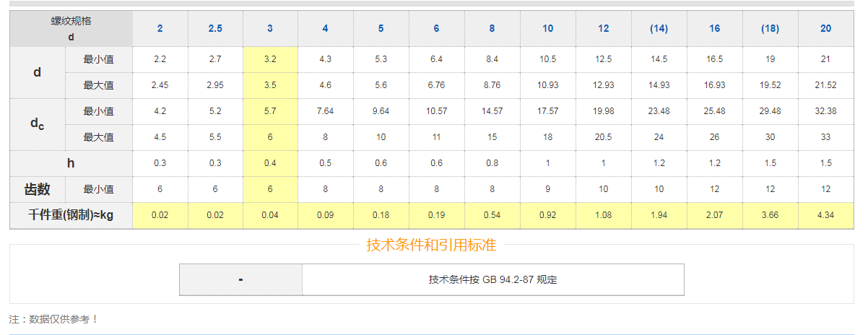Image resolution: width=868 pixels, height=335 pixels.
Task: Select h cell value 0.5
Action: [326, 163]
